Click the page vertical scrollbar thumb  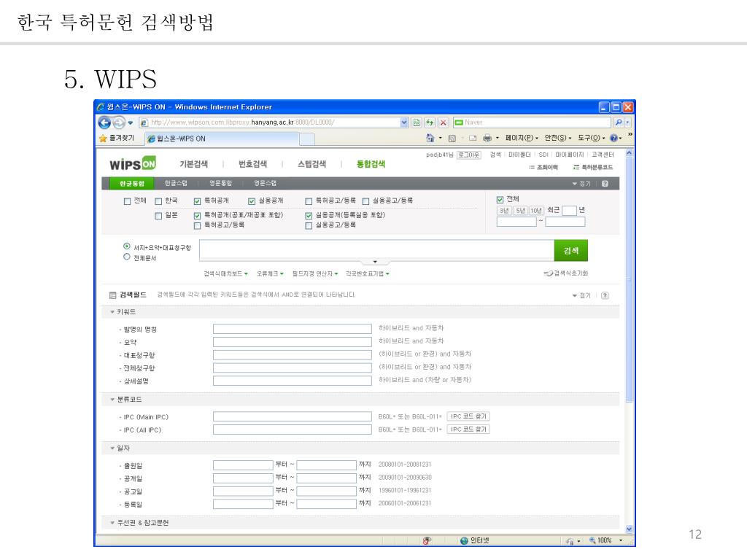(x=629, y=280)
